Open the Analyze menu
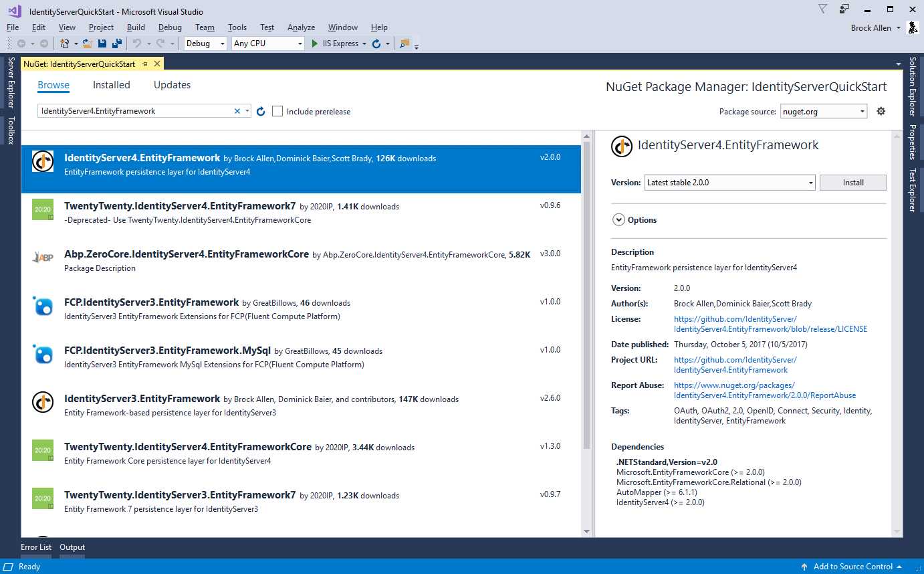Image resolution: width=924 pixels, height=574 pixels. click(301, 27)
